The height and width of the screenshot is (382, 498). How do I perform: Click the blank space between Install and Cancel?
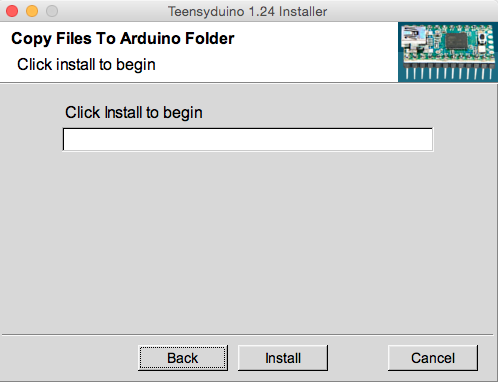click(358, 358)
